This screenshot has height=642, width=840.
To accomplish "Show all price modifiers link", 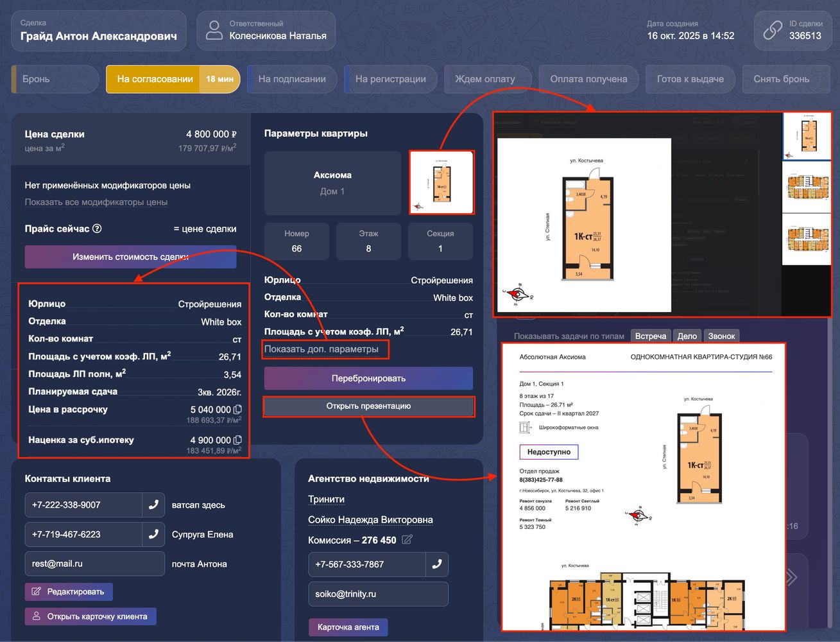I will click(x=96, y=202).
